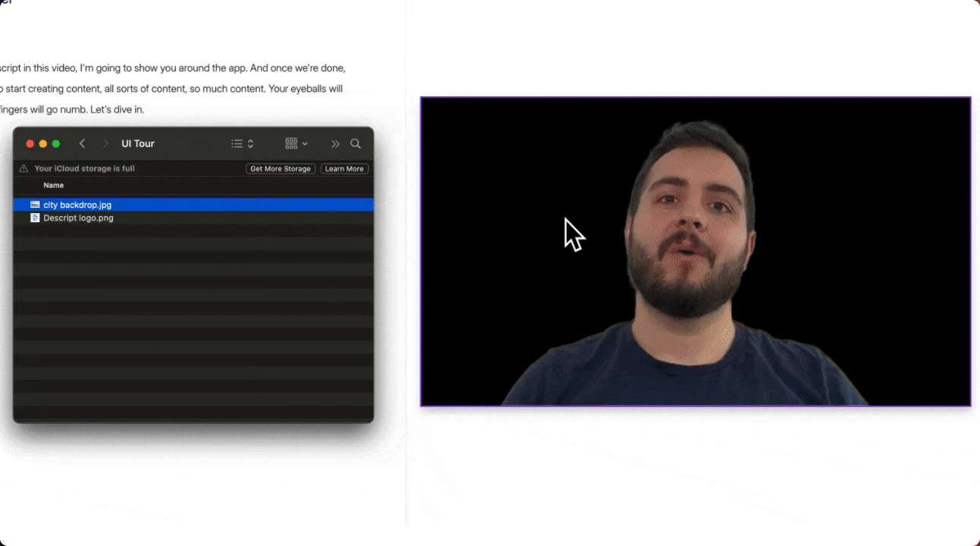Click the green zoom window button
The image size is (980, 546).
click(x=56, y=144)
